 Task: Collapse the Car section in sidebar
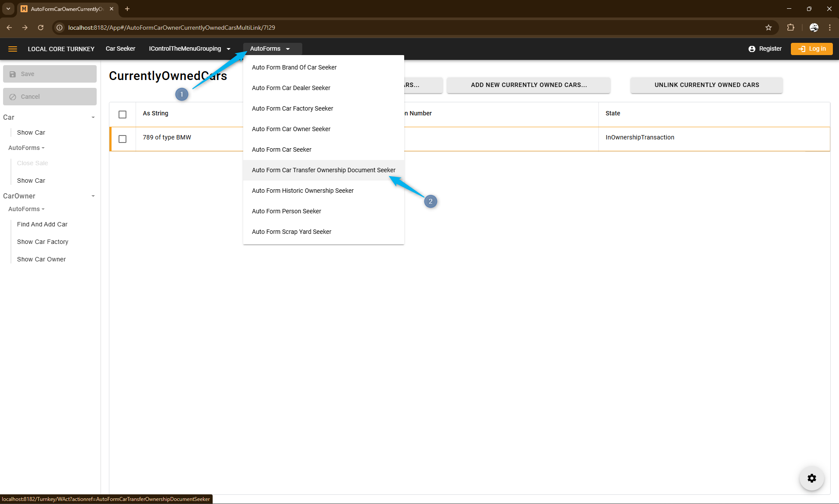[93, 118]
